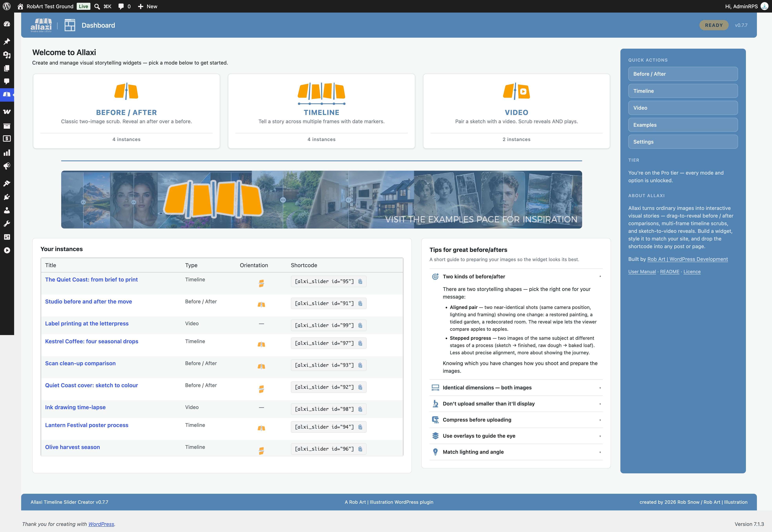Select the Before / After mode card
The image size is (772, 532).
[x=126, y=111]
